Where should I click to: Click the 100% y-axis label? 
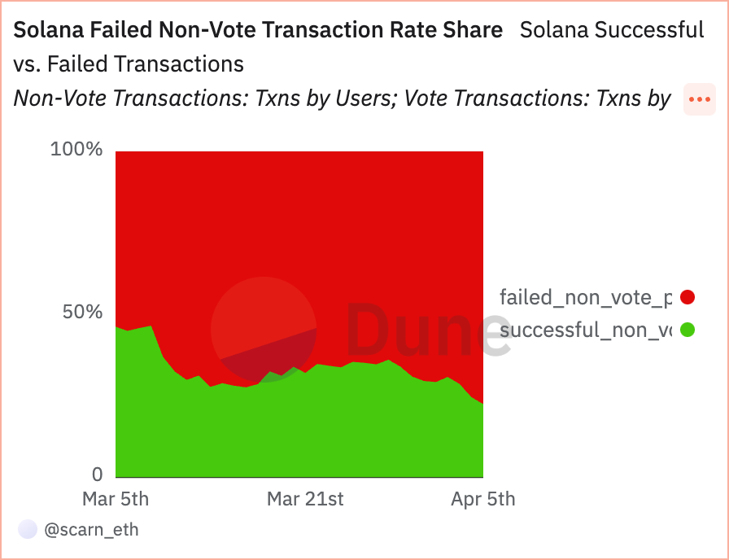point(76,149)
